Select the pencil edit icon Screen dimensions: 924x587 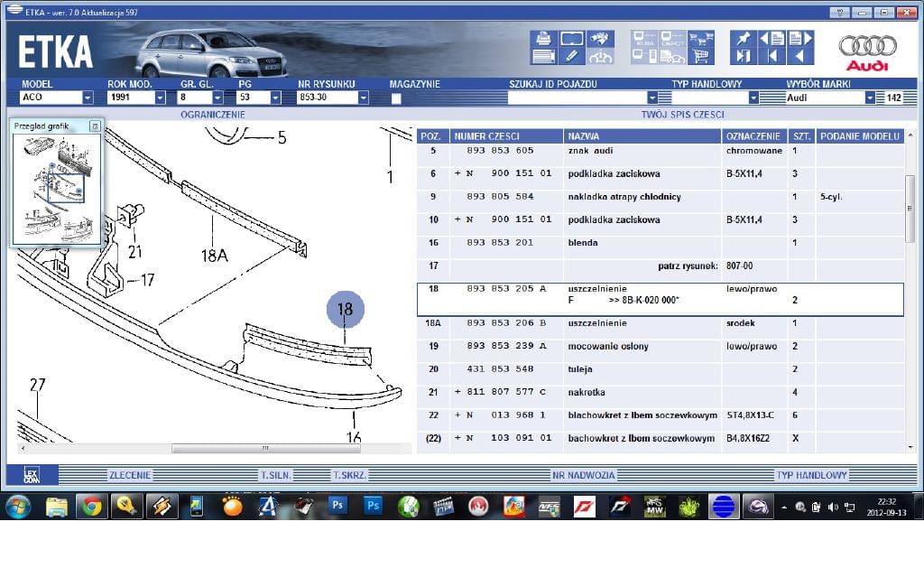(571, 56)
